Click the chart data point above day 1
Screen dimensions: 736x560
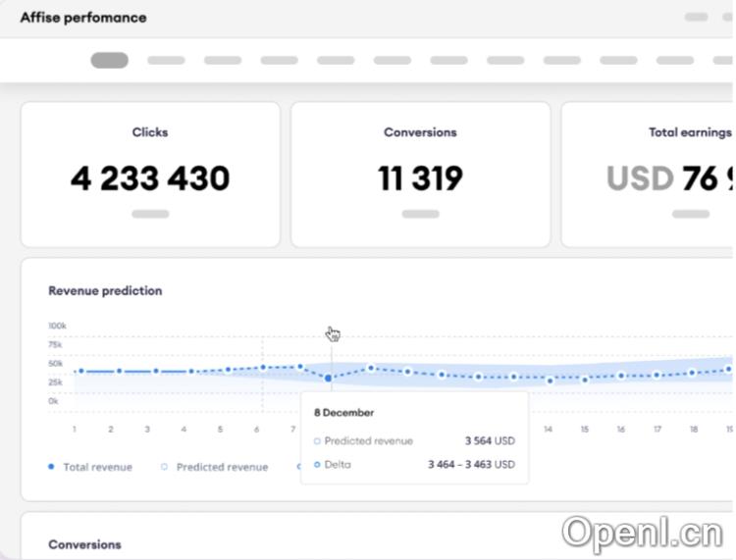point(80,371)
